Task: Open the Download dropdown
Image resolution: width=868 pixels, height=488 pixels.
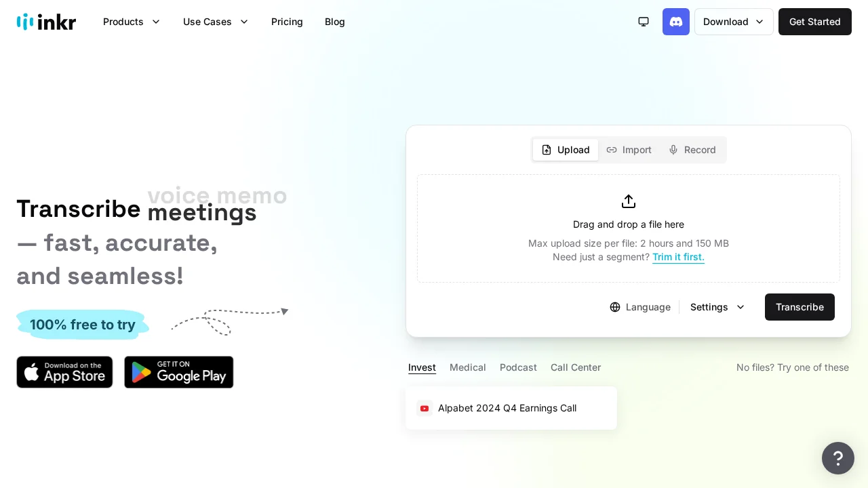Action: click(x=734, y=22)
